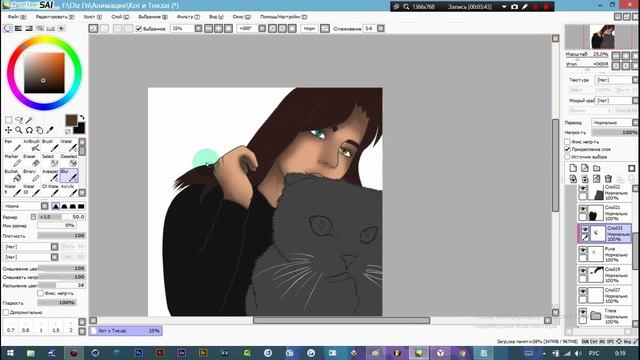The image size is (640, 360).
Task: Select the Deselect brush tool
Action: (x=69, y=160)
